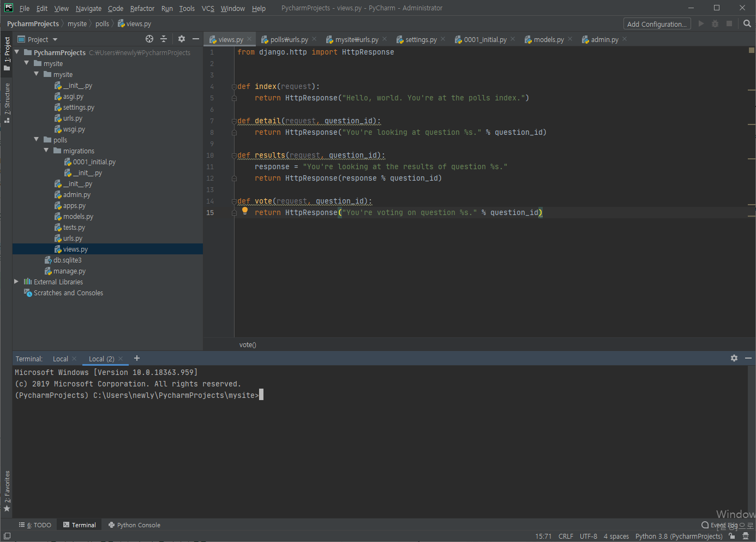Viewport: 756px width, 542px height.
Task: Fold the results function using gutter fold marker
Action: tap(234, 156)
